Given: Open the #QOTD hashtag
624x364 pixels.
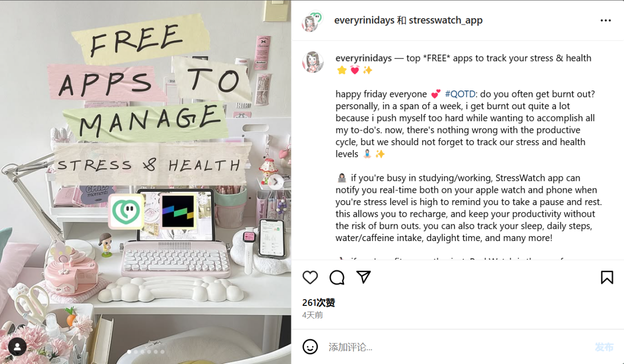Looking at the screenshot, I should tap(460, 94).
